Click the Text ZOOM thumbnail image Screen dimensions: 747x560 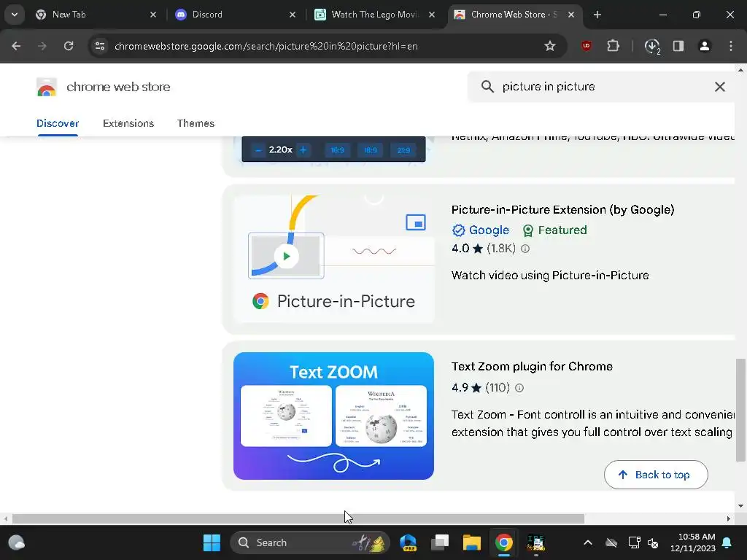(333, 416)
